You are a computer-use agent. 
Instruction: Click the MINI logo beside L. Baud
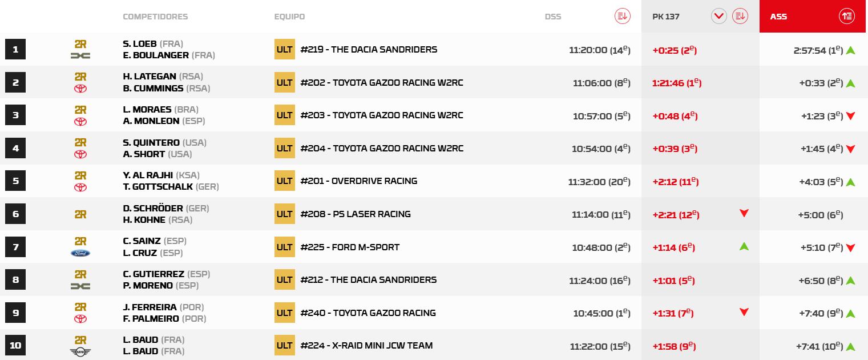(x=80, y=352)
